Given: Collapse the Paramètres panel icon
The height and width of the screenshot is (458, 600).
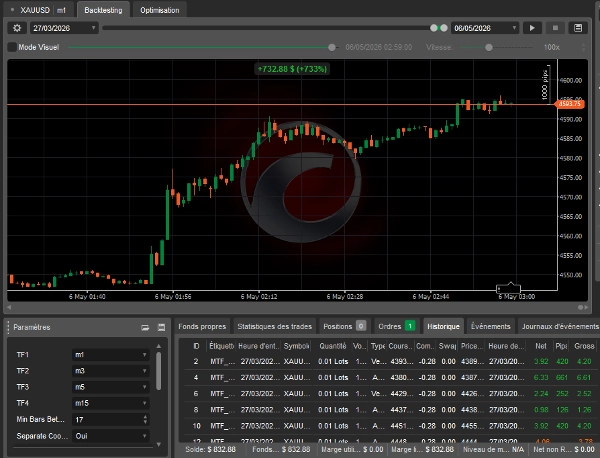Looking at the screenshot, I should coord(145,327).
